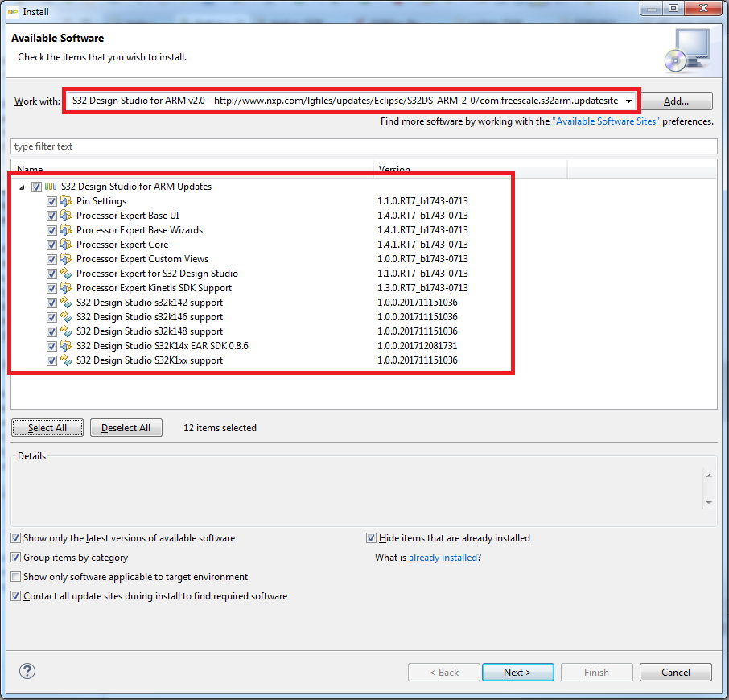Click the type filter text field
The image size is (729, 700).
(364, 146)
